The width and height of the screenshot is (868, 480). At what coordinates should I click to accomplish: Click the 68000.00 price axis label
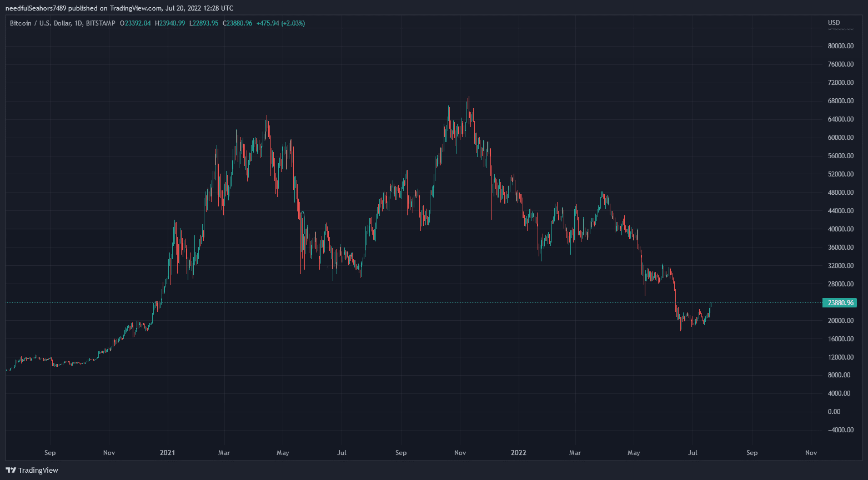pyautogui.click(x=840, y=101)
